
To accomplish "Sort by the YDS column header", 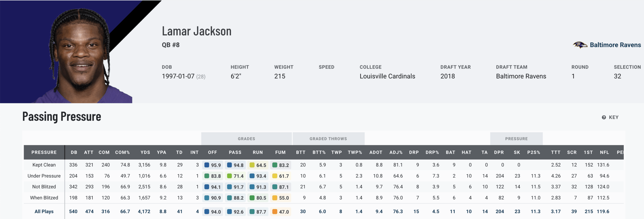I will tap(145, 152).
